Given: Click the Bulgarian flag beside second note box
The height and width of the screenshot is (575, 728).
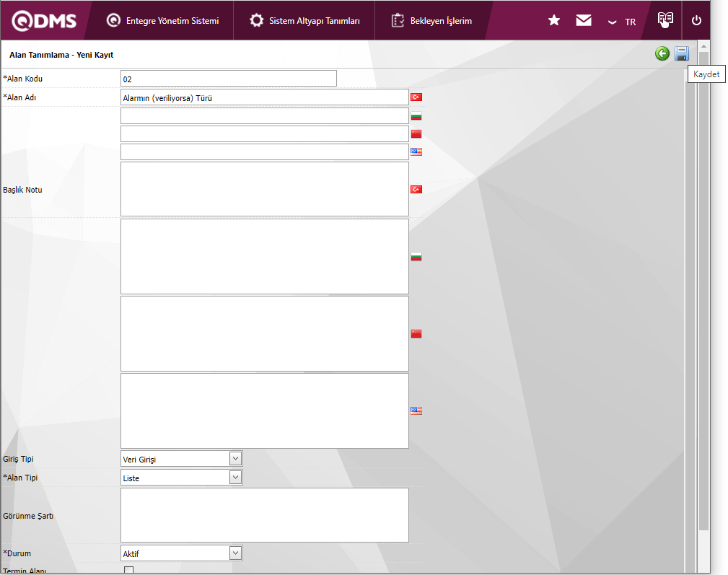Looking at the screenshot, I should pyautogui.click(x=416, y=257).
